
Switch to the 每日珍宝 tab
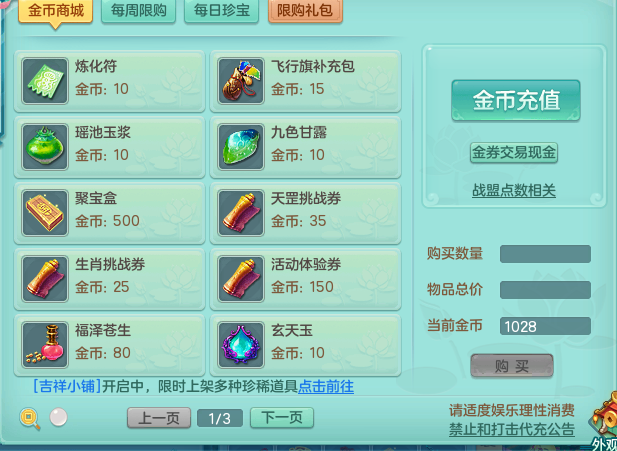click(222, 11)
